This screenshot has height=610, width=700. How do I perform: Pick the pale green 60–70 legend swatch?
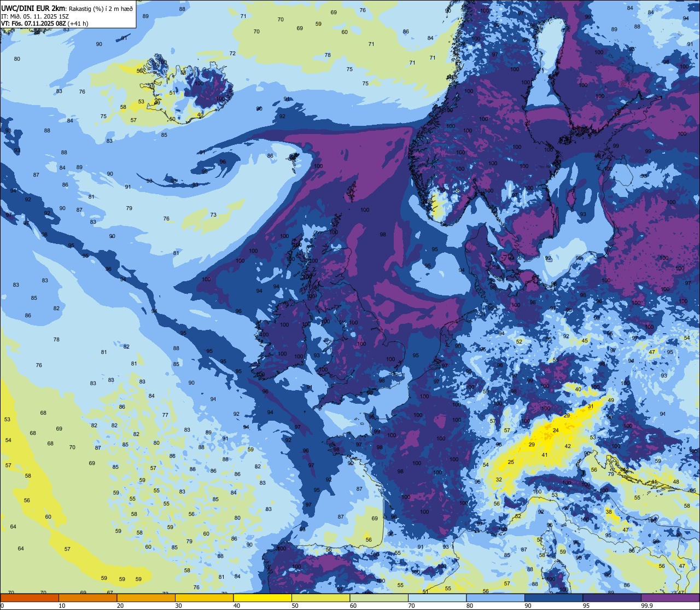(x=379, y=597)
